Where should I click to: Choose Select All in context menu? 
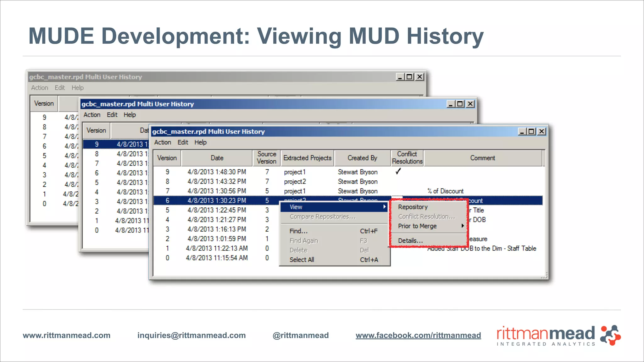(302, 260)
